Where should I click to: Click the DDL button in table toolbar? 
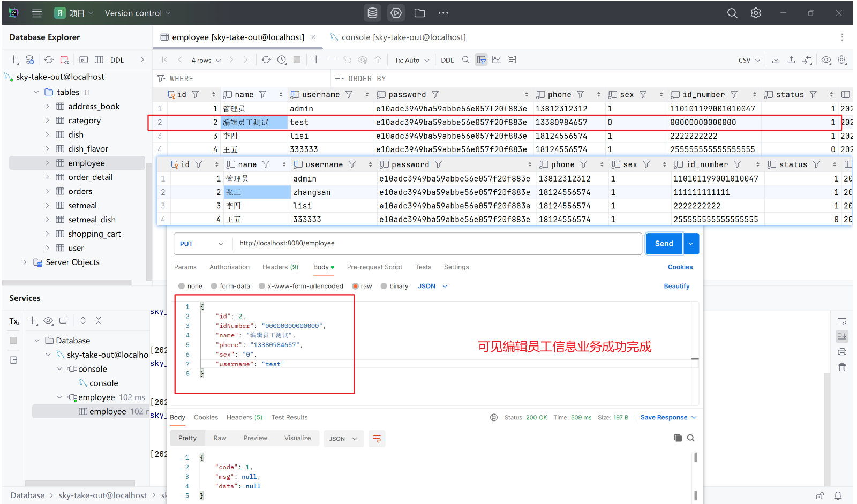(447, 60)
